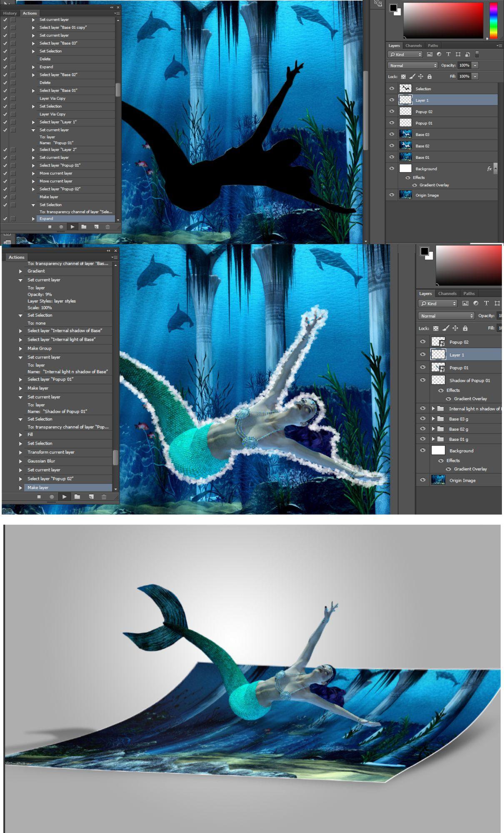Hide the Shadow of Popup 01 layer
The width and height of the screenshot is (504, 833).
coord(423,380)
